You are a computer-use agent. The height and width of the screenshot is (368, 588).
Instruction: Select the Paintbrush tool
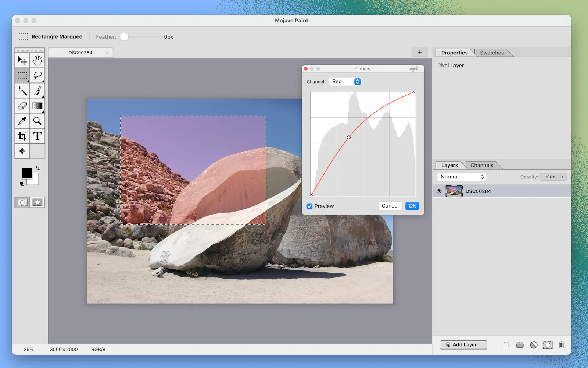37,91
